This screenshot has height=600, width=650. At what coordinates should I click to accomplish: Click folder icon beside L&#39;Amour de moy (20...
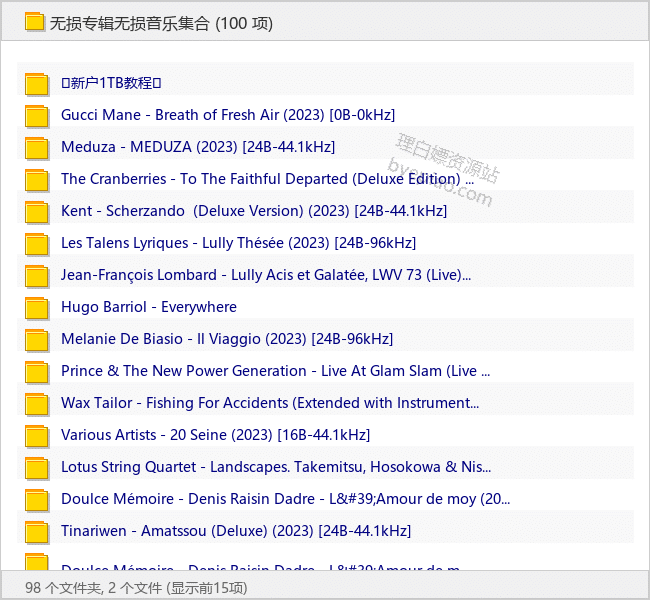click(x=37, y=500)
